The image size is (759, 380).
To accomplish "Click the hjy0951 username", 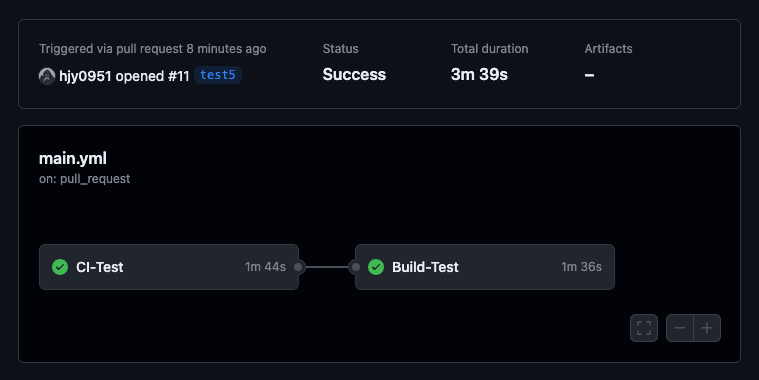I will pyautogui.click(x=85, y=76).
